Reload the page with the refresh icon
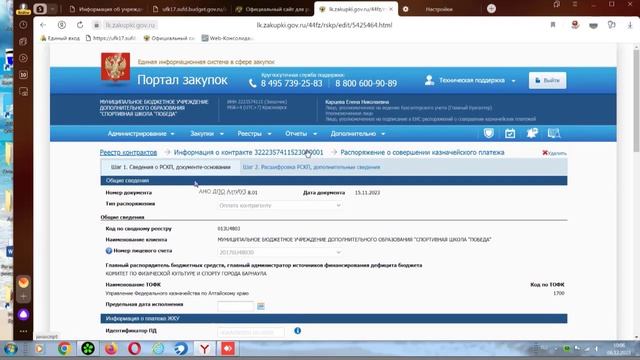This screenshot has width=640, height=360. coord(80,25)
